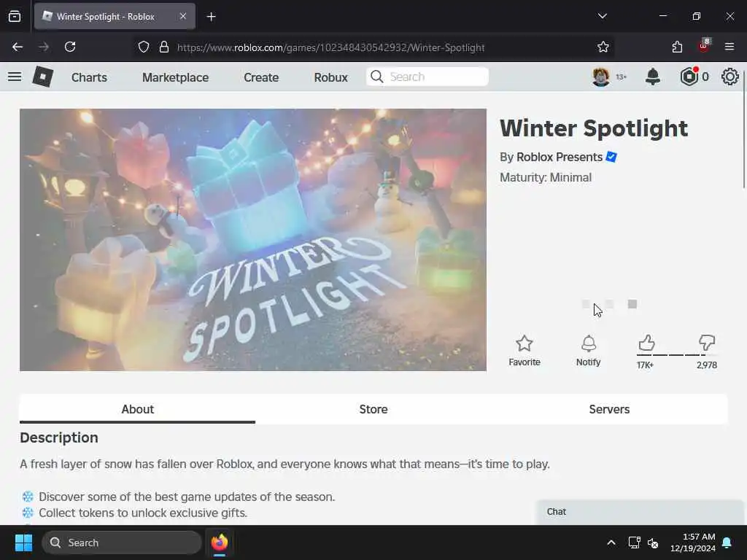
Task: Open the Robux page
Action: 330,77
